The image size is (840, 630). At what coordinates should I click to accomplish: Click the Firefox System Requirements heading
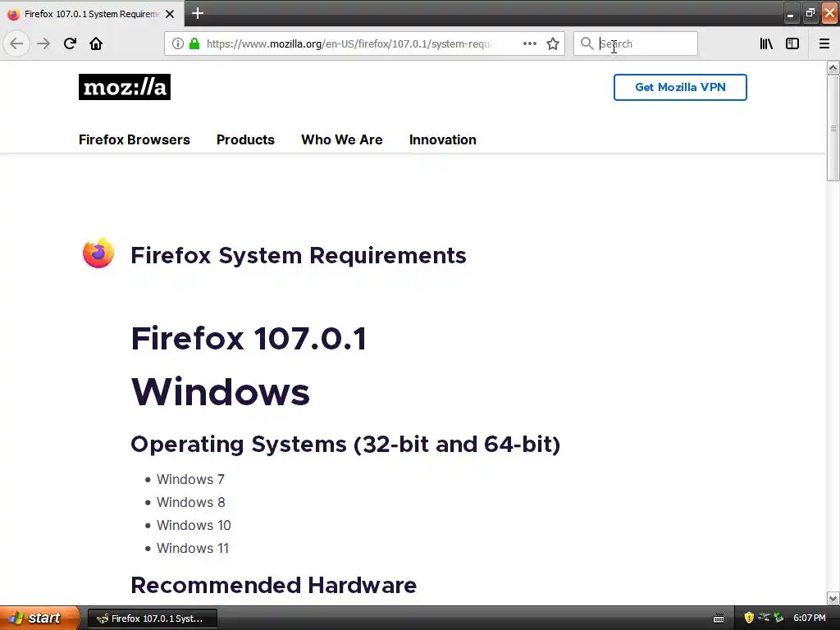point(299,256)
